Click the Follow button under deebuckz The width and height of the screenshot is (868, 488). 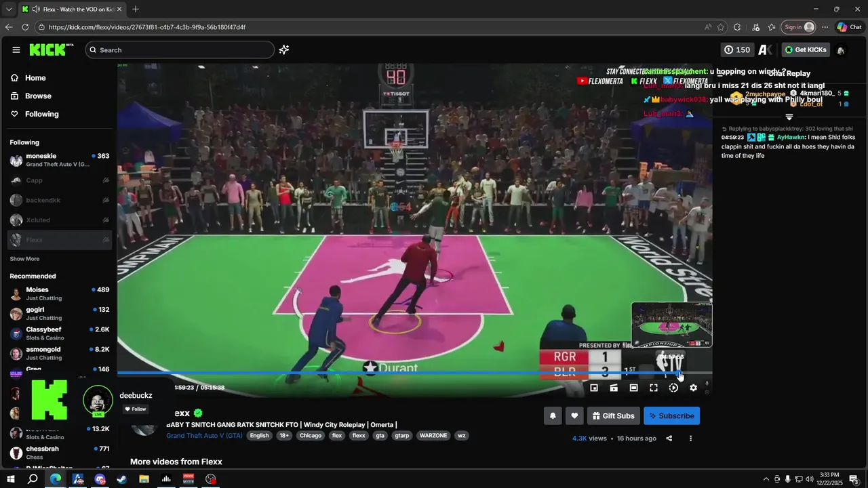[x=136, y=409]
